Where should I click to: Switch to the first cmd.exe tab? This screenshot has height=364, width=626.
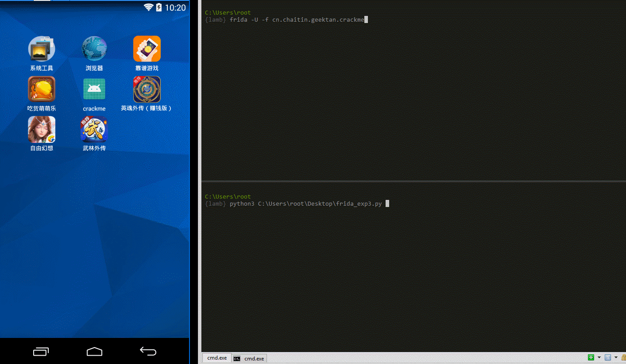pyautogui.click(x=217, y=358)
